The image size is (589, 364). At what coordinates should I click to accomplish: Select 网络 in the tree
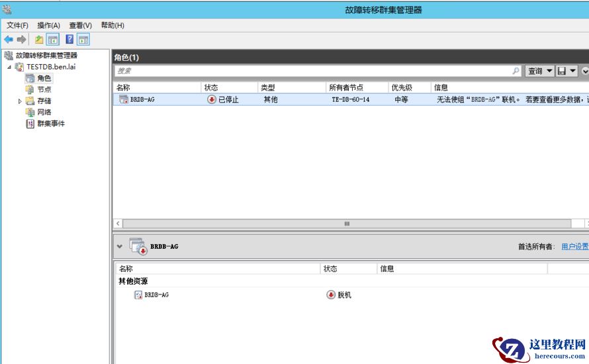click(44, 112)
